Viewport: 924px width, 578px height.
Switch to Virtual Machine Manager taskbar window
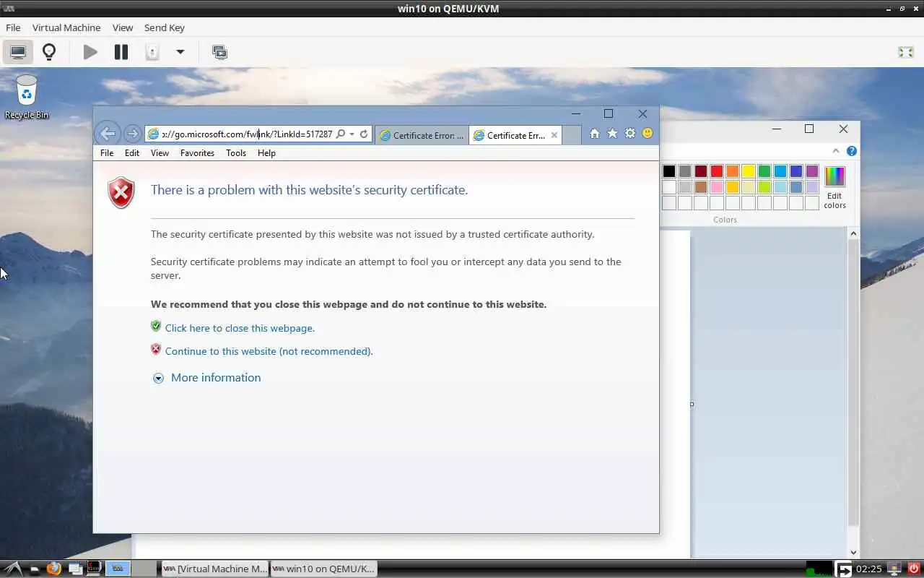[x=215, y=569]
